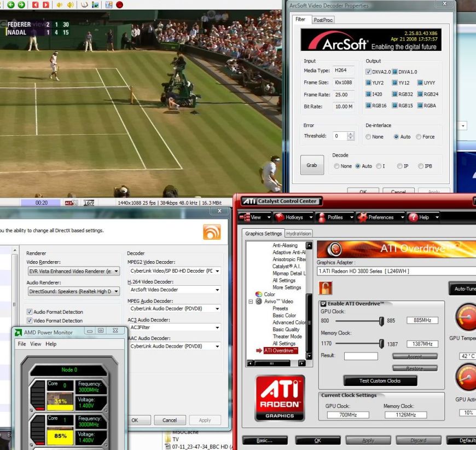
Task: Open the View menu in Catalyst Control Center
Action: tap(255, 217)
